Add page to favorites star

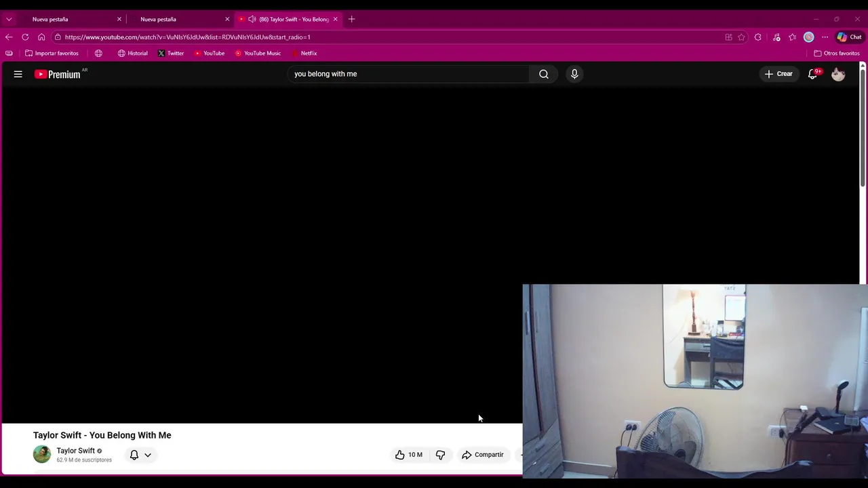(741, 37)
